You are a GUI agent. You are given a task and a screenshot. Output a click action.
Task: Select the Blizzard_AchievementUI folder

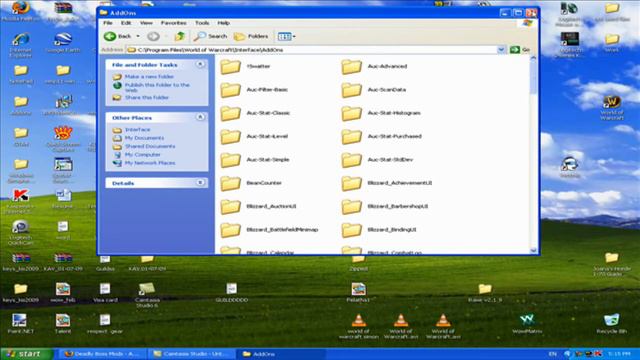pos(387,183)
